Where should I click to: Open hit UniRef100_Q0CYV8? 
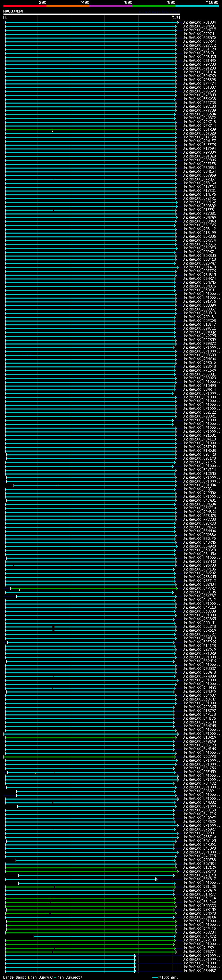199,757
